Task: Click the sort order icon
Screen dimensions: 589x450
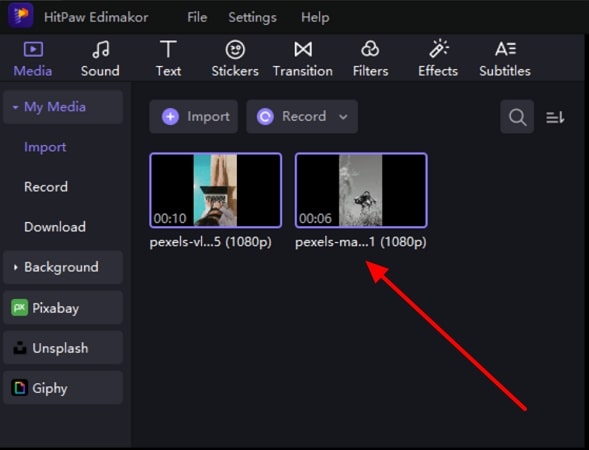Action: (x=555, y=117)
